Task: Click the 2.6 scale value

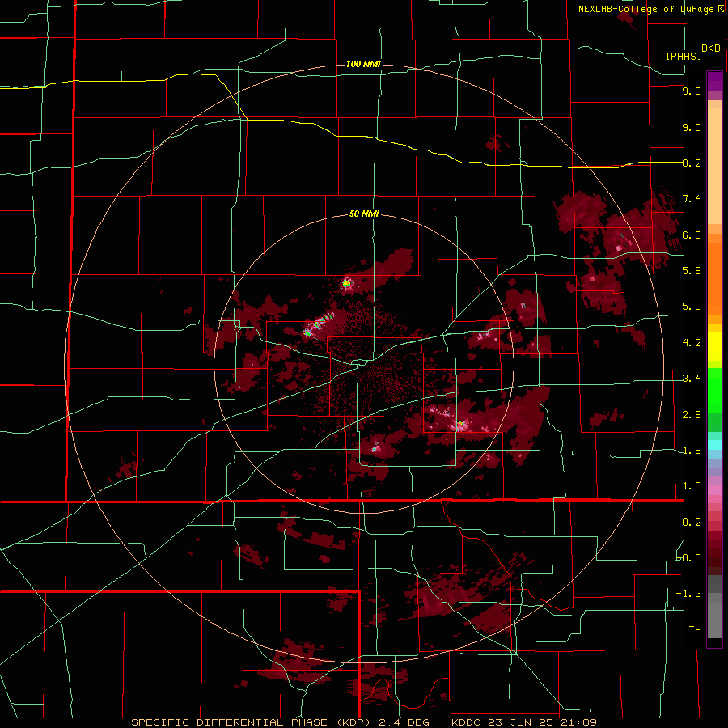Action: 692,415
